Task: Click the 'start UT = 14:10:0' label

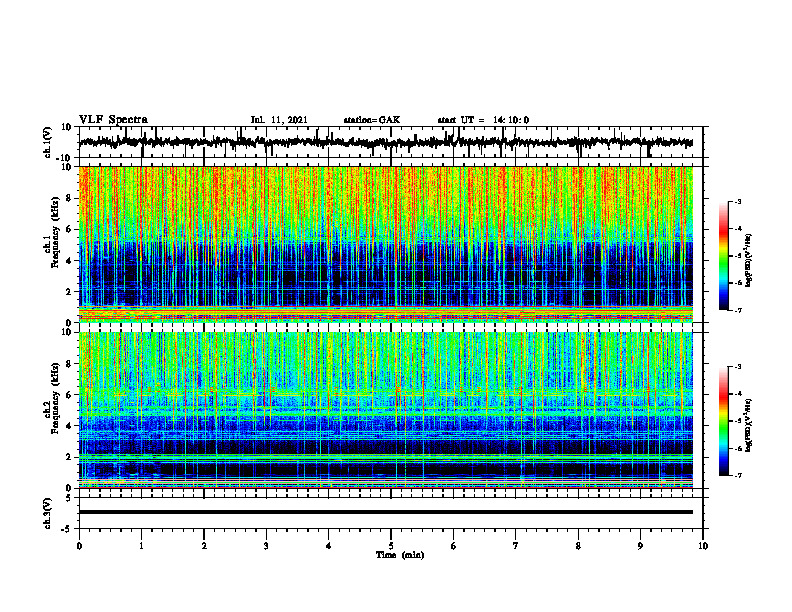Action: coord(483,120)
